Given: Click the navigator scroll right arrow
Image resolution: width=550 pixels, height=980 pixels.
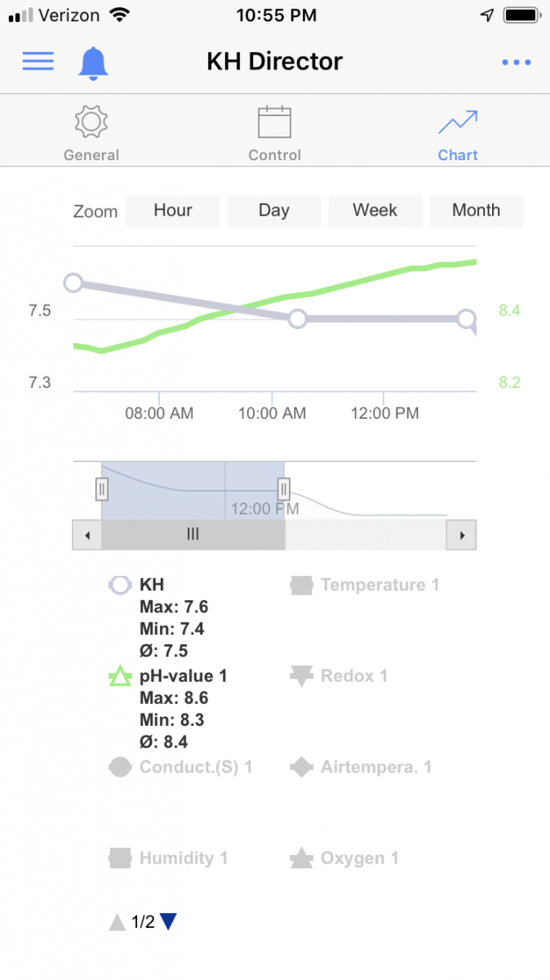Looking at the screenshot, I should [462, 535].
